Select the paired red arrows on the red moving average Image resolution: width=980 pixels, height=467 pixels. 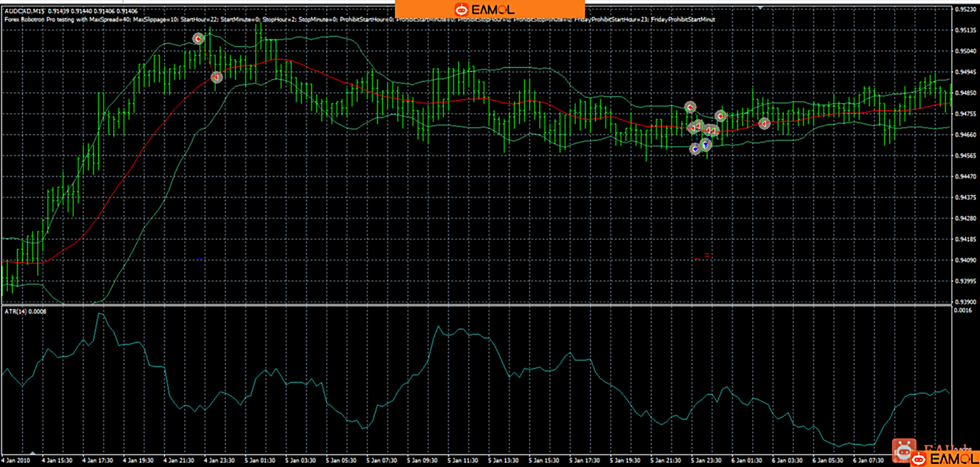point(710,131)
